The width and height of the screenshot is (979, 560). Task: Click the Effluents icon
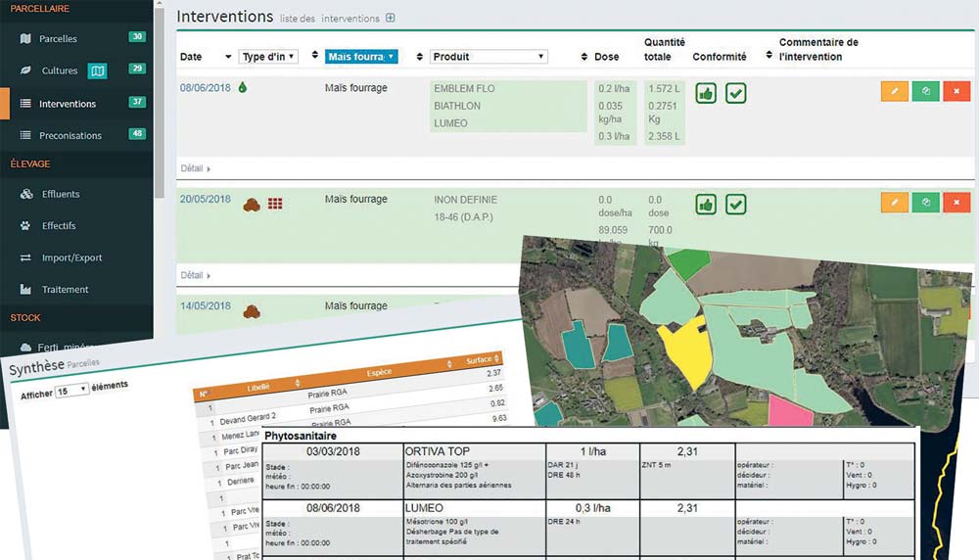tap(26, 194)
